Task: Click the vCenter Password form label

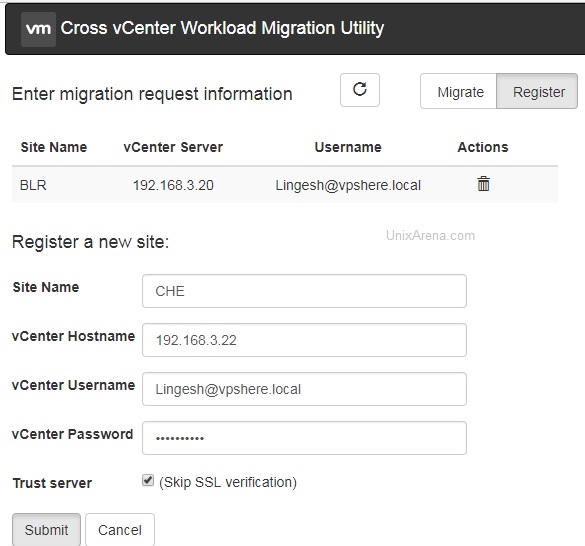Action: click(x=72, y=434)
